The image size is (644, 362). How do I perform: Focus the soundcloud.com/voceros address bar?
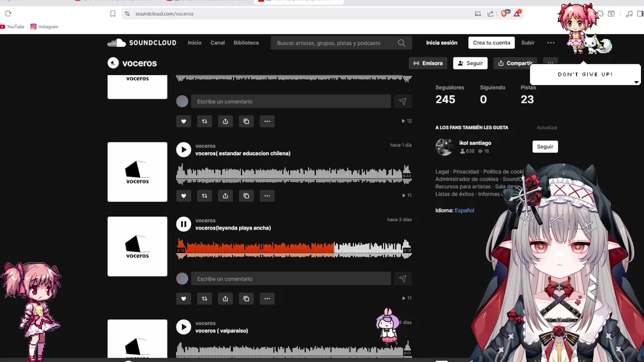coord(297,14)
